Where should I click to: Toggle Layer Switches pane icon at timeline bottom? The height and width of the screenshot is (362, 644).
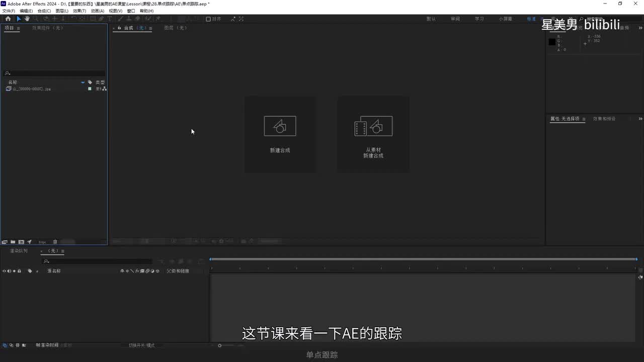point(5,345)
